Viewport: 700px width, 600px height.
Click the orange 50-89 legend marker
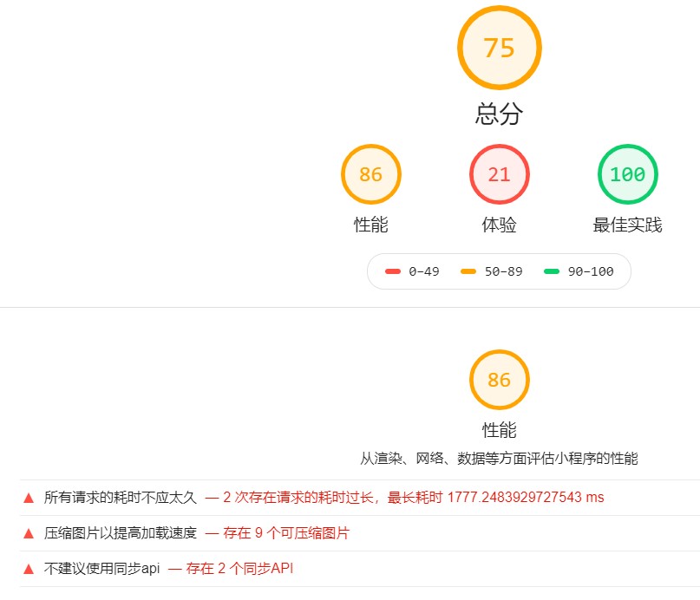[x=468, y=271]
